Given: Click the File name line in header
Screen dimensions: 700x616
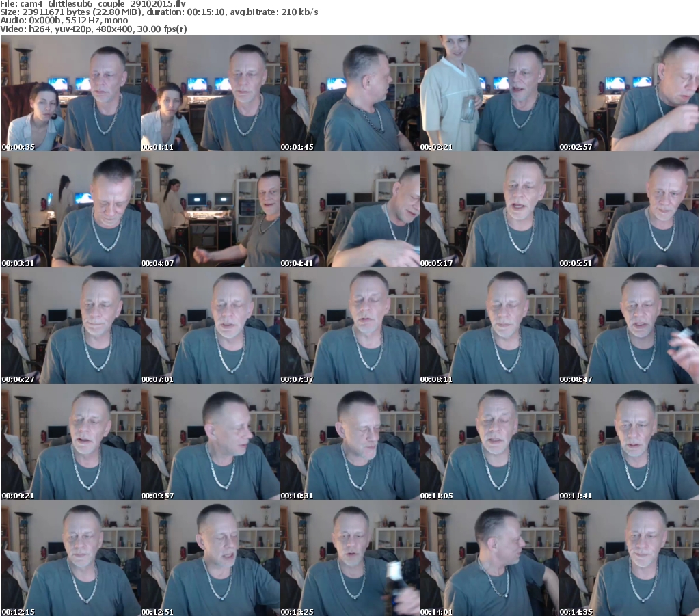Looking at the screenshot, I should point(93,4).
